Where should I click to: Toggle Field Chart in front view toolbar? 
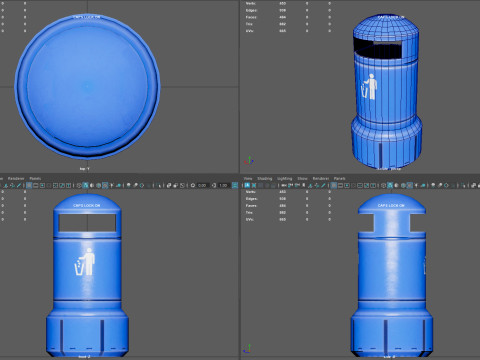click(55, 185)
